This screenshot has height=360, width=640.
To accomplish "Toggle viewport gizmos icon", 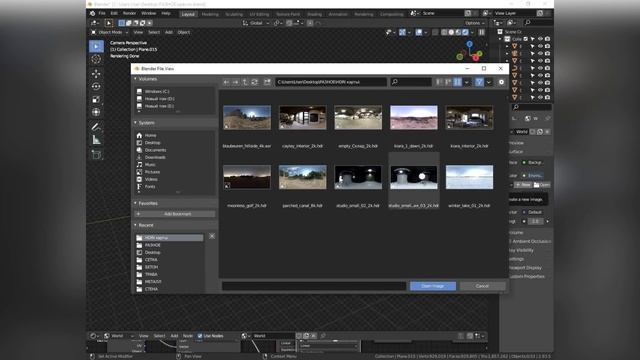I will [x=402, y=32].
